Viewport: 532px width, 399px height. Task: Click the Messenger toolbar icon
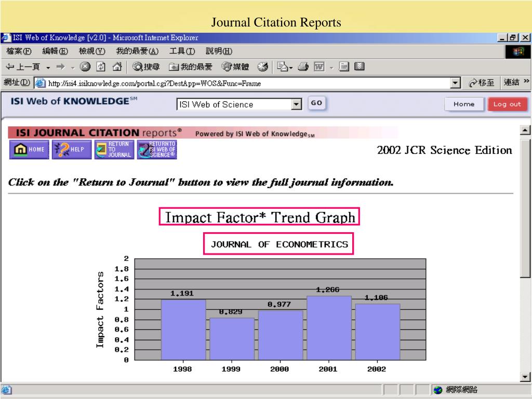[360, 66]
